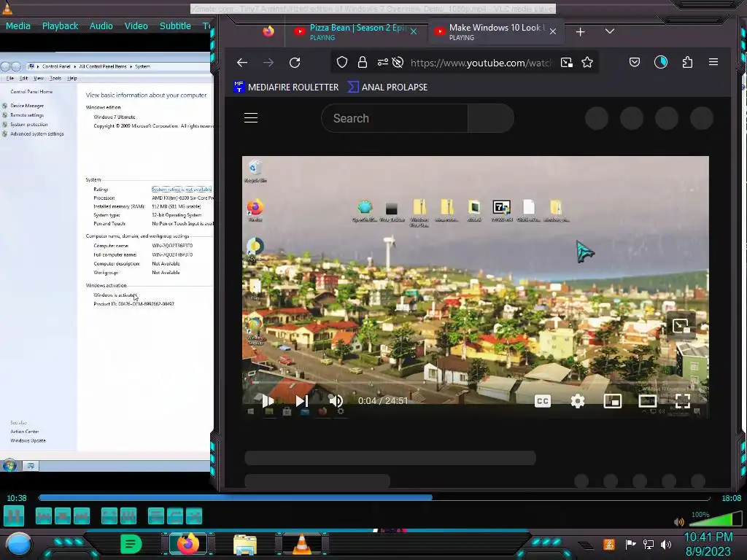This screenshot has height=560, width=747.
Task: Toggle the VLC playlist view
Action: pyautogui.click(x=156, y=516)
